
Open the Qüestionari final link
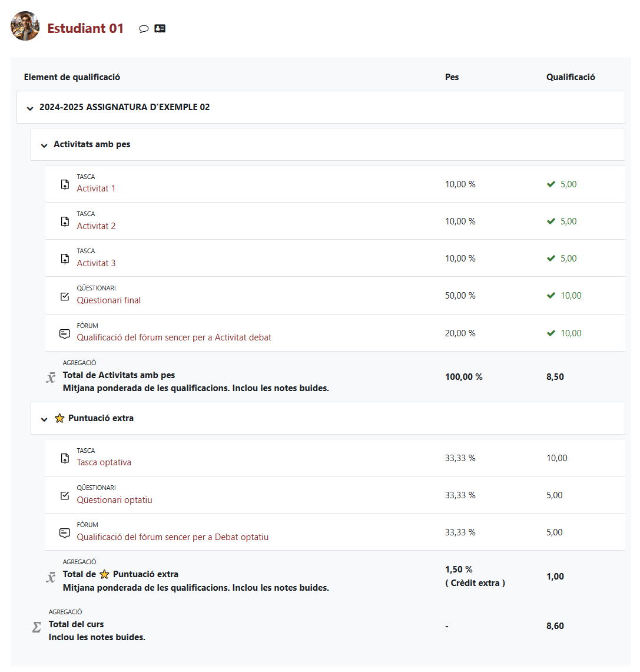[x=109, y=300]
